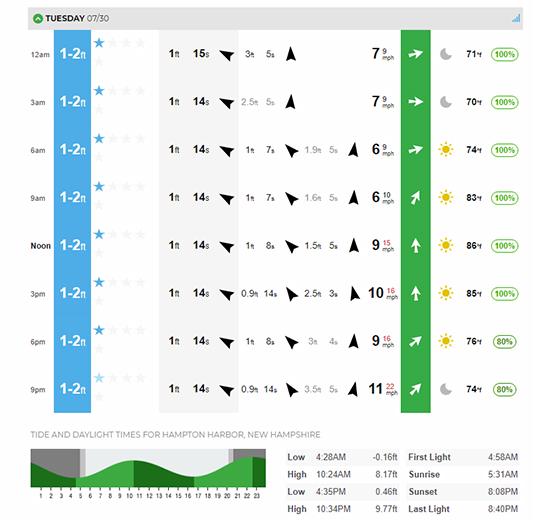This screenshot has width=533, height=522.
Task: Click the 100% probability badge at 3am
Action: (504, 102)
